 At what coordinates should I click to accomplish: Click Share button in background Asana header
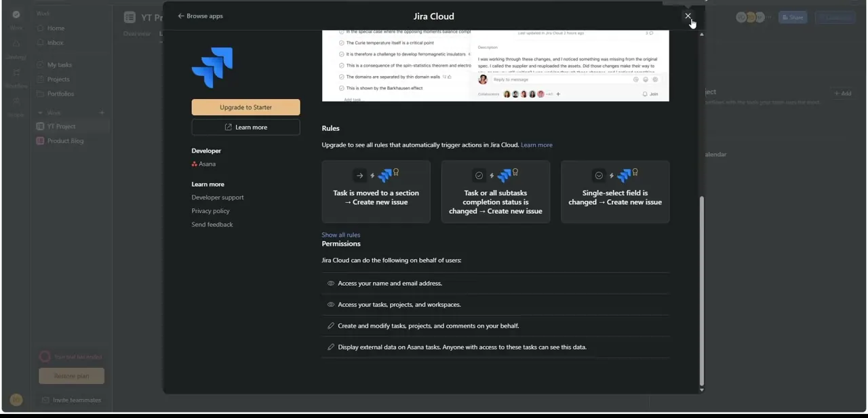[x=792, y=18]
